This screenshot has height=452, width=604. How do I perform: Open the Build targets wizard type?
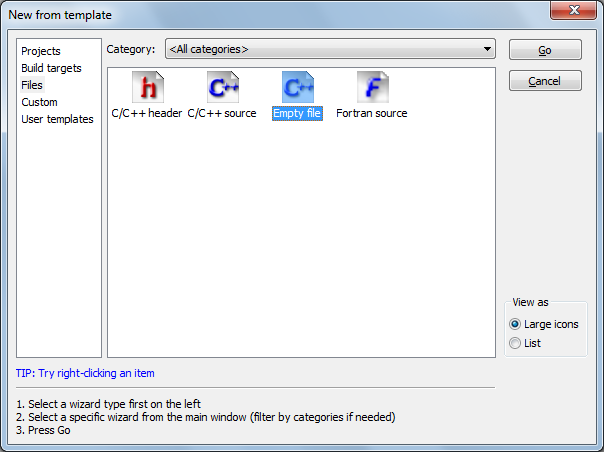coord(51,68)
